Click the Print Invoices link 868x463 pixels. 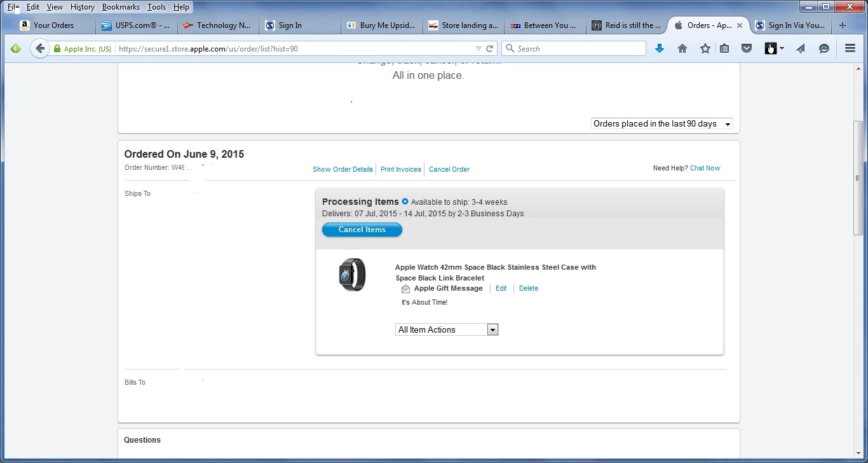tap(401, 169)
